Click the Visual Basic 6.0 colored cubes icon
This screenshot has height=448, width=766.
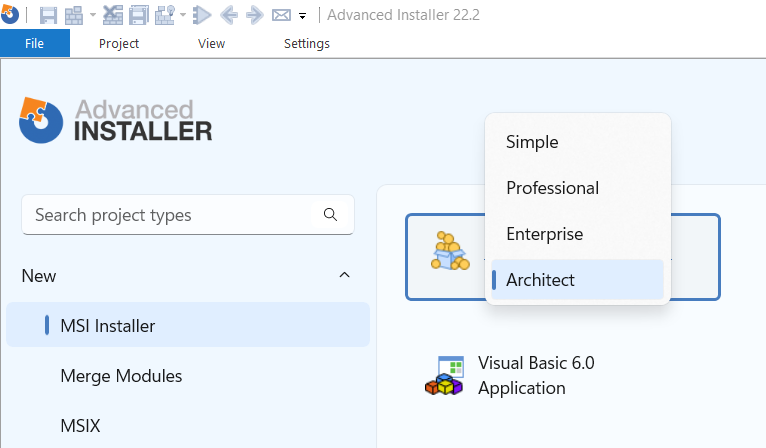(x=445, y=375)
